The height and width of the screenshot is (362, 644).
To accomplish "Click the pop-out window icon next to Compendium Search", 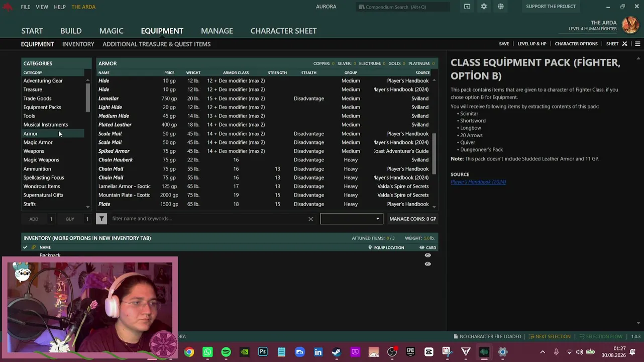I will tap(467, 7).
